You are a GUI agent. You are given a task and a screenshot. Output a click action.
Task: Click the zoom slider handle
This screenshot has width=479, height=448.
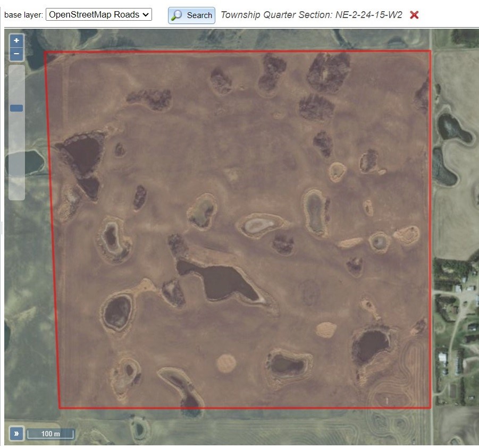[x=16, y=108]
